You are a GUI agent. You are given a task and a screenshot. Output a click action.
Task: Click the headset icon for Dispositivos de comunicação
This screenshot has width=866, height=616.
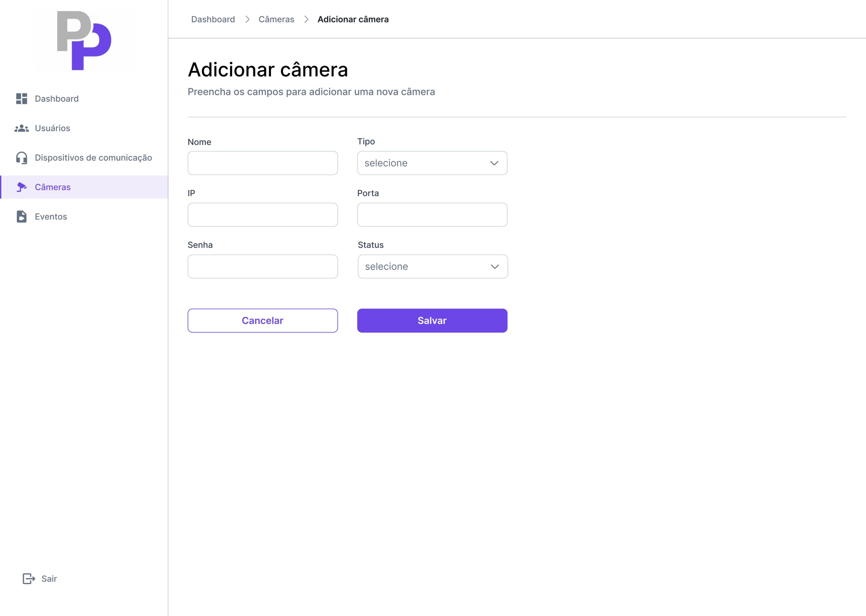click(22, 158)
